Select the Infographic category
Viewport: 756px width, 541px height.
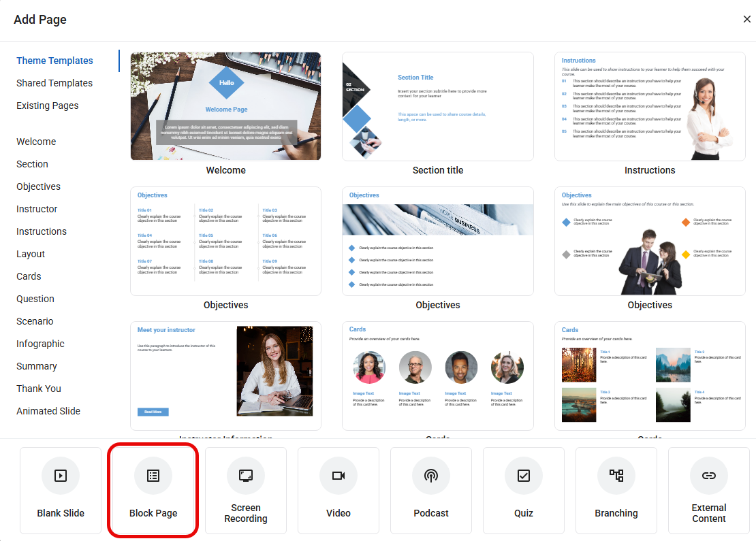(40, 344)
